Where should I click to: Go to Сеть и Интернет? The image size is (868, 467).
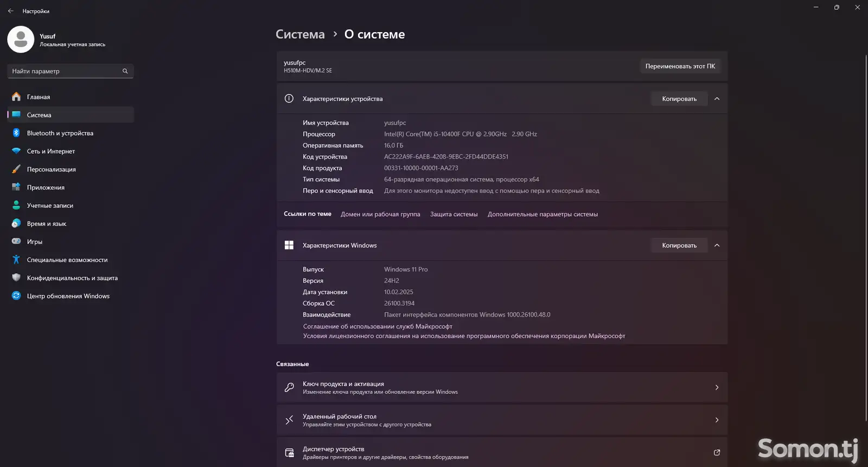coord(71,151)
